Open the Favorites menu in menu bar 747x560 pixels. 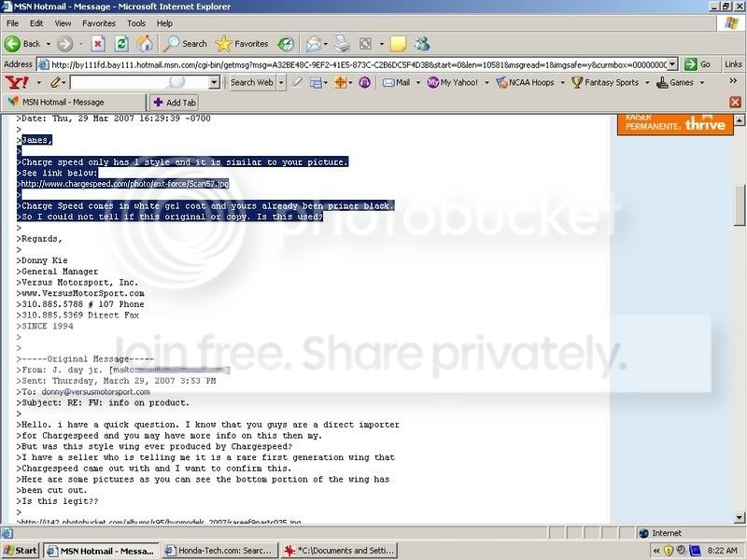point(99,22)
